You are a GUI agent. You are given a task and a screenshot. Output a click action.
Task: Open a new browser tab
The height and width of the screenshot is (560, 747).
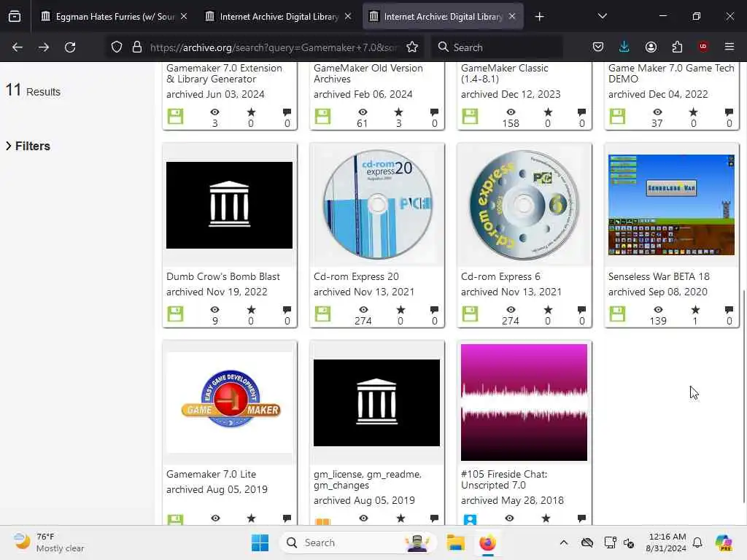pos(539,17)
